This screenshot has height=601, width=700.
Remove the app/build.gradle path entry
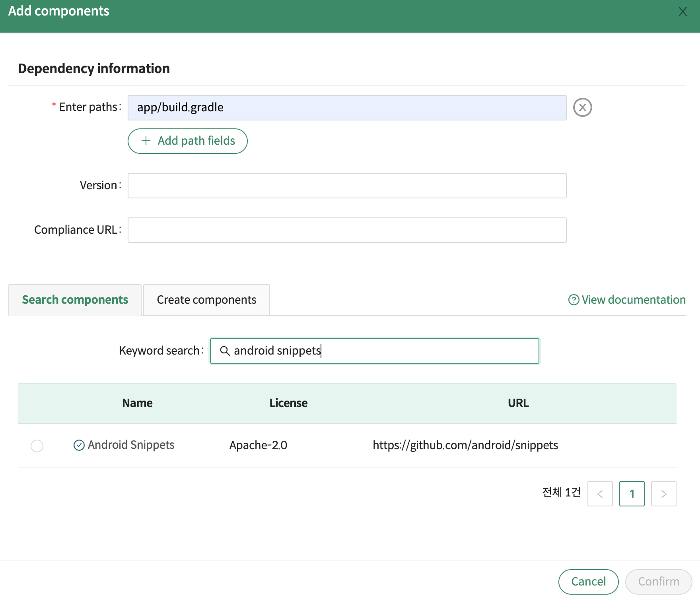(x=582, y=107)
